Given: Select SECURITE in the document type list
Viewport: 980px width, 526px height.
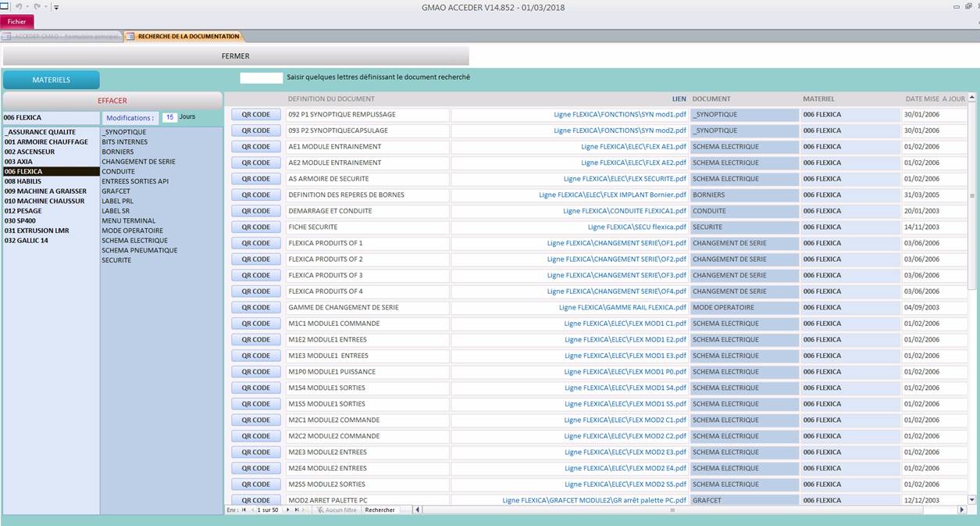Looking at the screenshot, I should point(161,260).
